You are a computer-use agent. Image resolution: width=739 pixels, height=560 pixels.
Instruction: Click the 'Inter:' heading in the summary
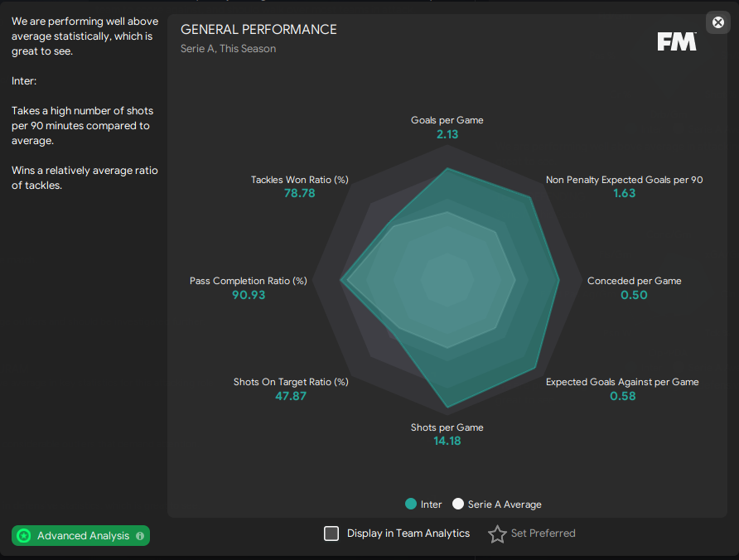pos(24,81)
